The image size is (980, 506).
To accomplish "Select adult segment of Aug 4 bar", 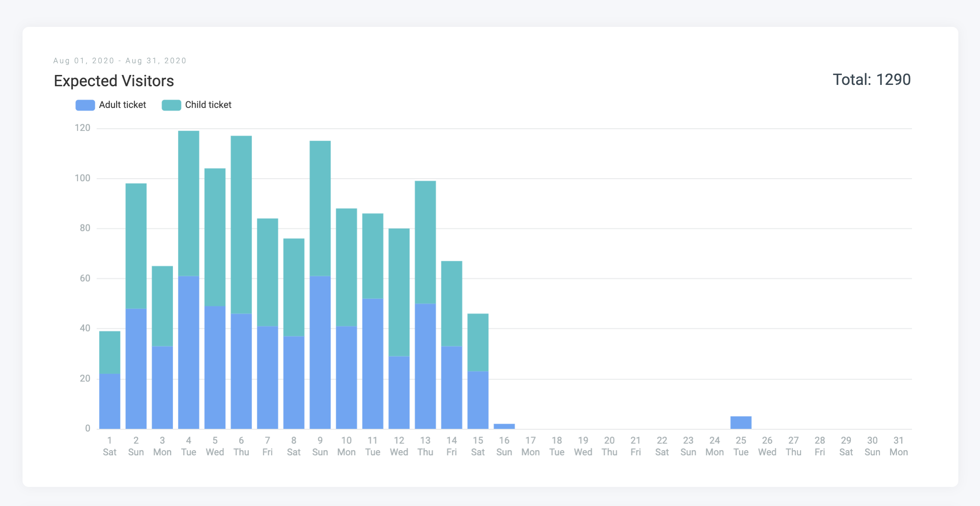I will pos(188,353).
